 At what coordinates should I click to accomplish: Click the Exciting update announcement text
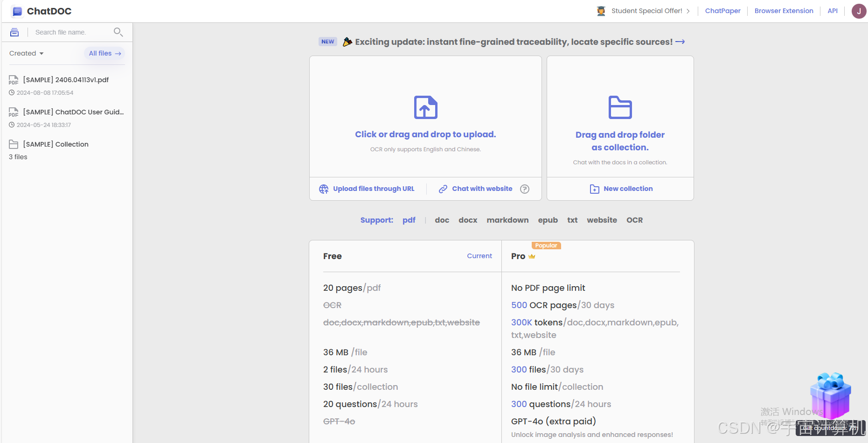(514, 42)
